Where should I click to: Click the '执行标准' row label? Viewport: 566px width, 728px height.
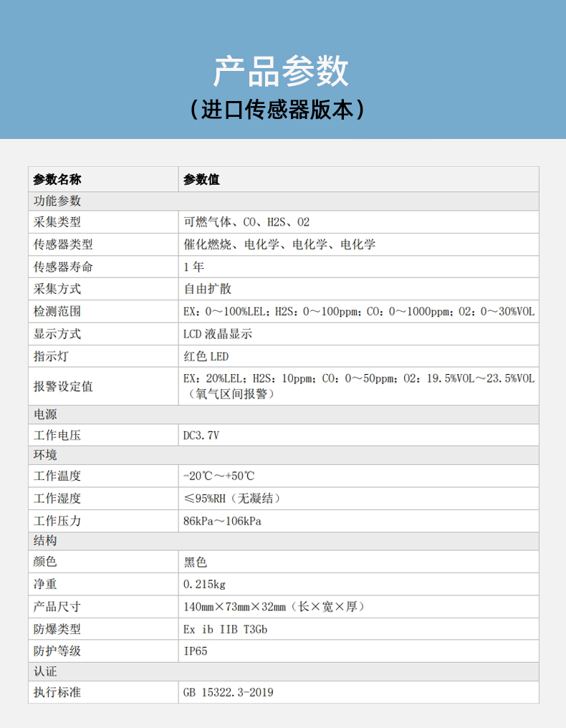(57, 692)
